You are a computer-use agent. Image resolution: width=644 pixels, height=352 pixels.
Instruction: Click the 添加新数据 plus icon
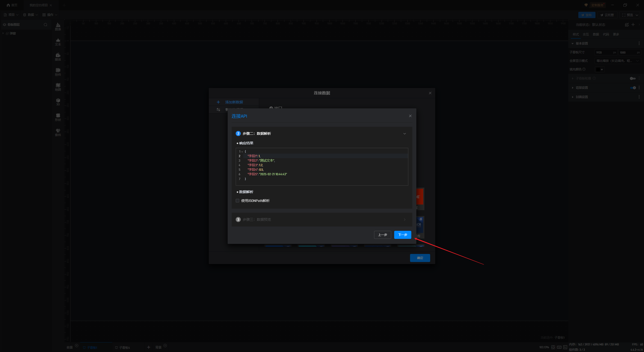(x=218, y=102)
